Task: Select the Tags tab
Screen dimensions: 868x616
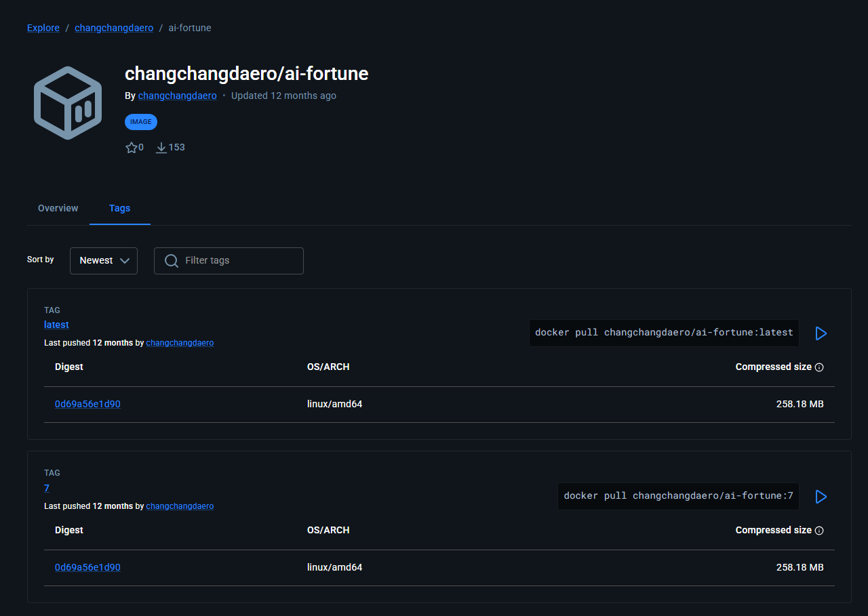Action: [x=119, y=208]
